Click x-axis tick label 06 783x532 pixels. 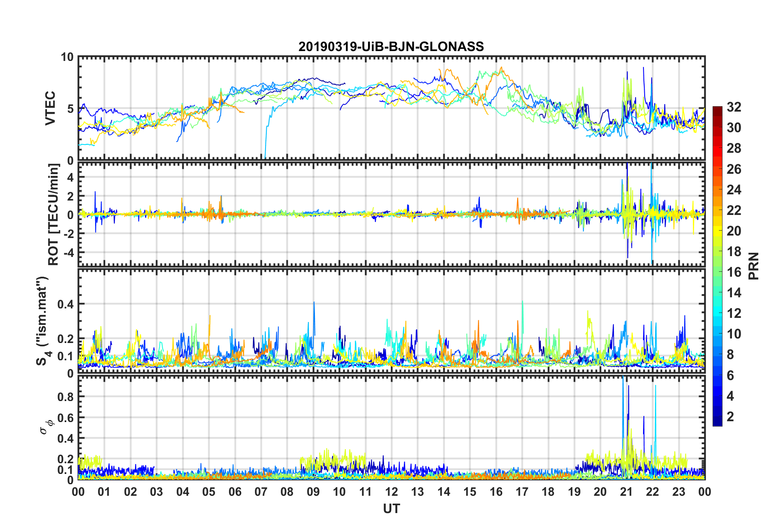[235, 492]
